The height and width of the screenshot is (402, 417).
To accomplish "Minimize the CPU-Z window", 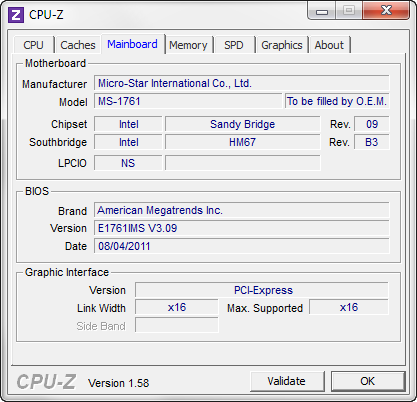I will [x=321, y=12].
